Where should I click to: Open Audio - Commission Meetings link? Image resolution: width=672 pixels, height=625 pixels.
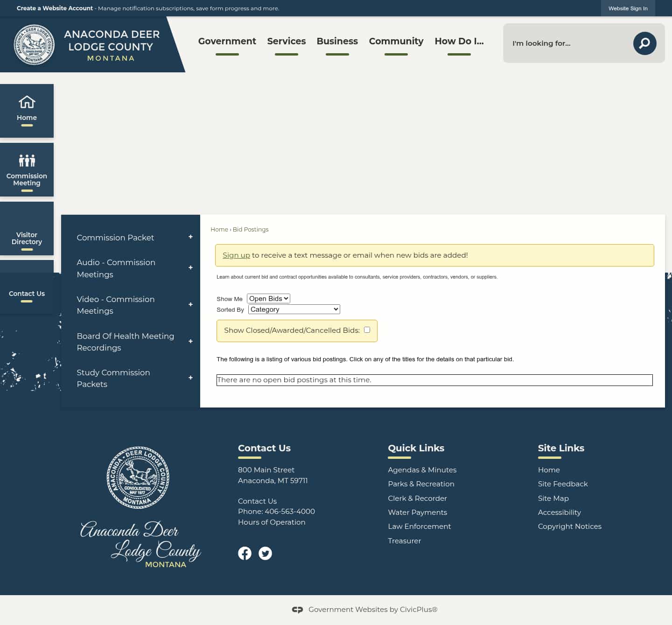click(x=116, y=268)
